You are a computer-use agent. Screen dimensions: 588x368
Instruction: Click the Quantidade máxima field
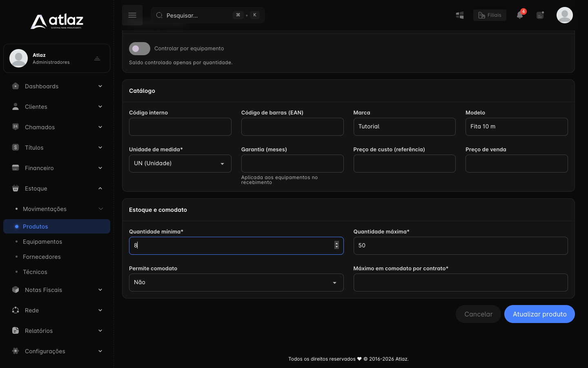click(461, 246)
